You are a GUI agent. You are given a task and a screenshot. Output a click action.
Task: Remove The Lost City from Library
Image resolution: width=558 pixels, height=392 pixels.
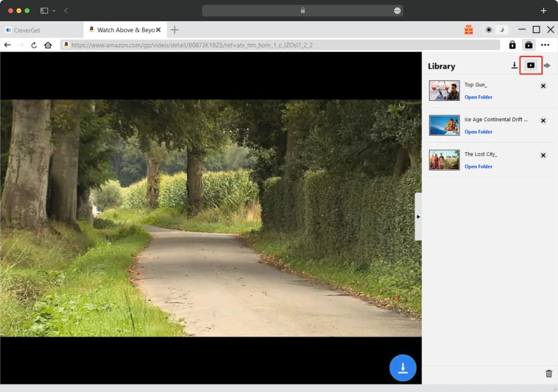click(543, 155)
